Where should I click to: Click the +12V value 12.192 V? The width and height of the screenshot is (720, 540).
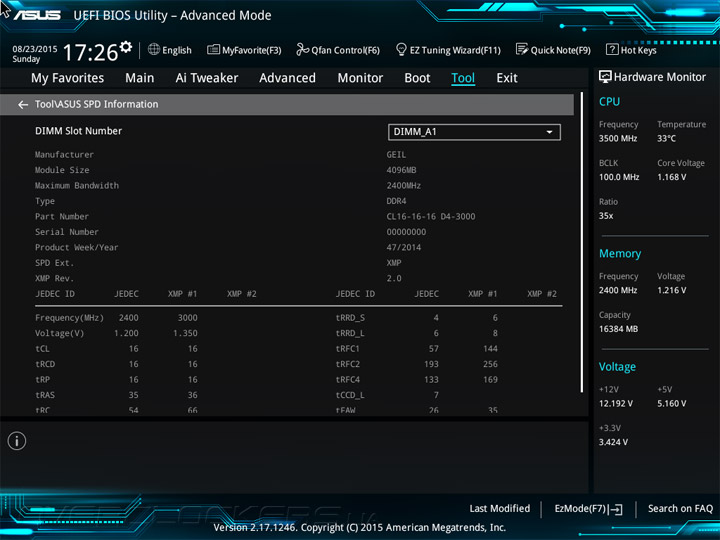click(x=615, y=404)
